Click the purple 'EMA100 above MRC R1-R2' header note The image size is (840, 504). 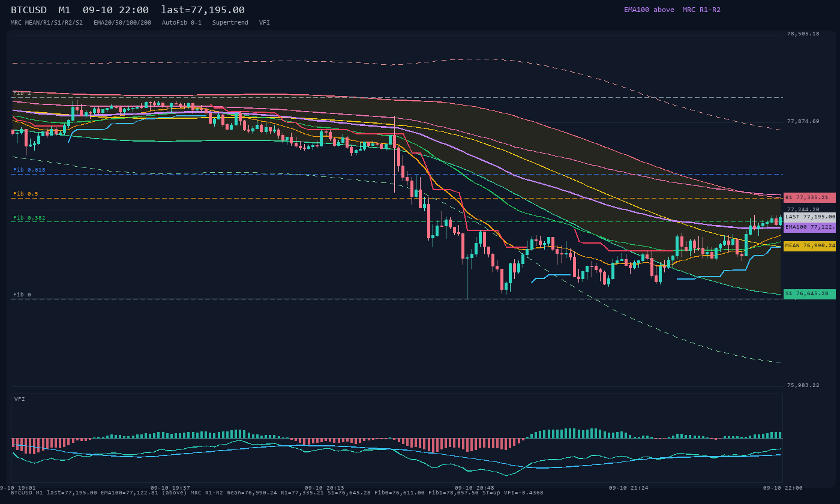click(672, 10)
